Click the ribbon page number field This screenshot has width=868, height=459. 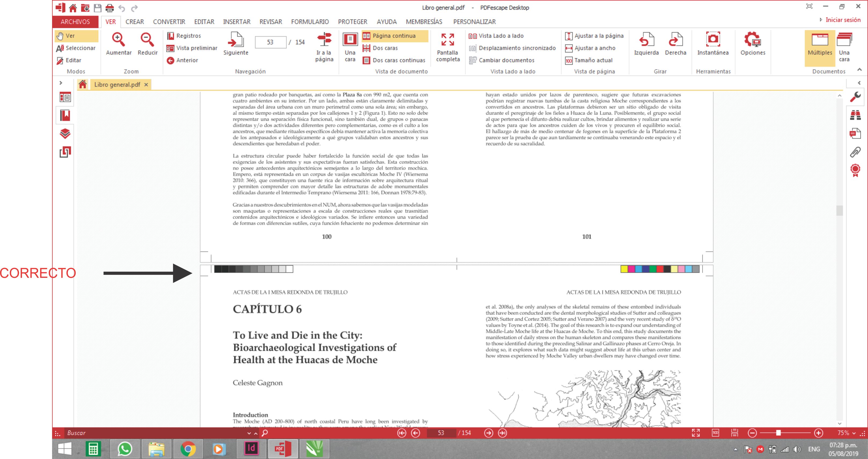271,42
